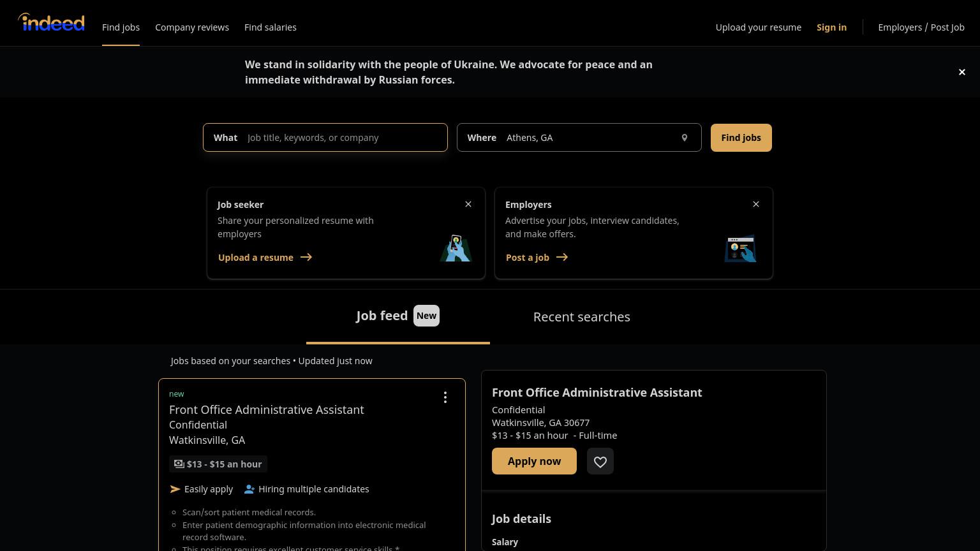Click Easily apply label
The image size is (980, 551).
click(x=209, y=489)
